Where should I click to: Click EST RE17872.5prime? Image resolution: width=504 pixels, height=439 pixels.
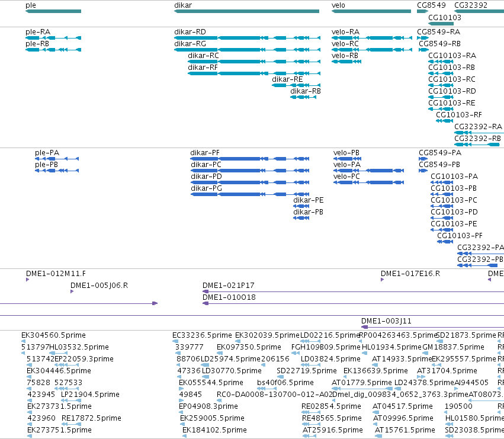[x=91, y=418]
